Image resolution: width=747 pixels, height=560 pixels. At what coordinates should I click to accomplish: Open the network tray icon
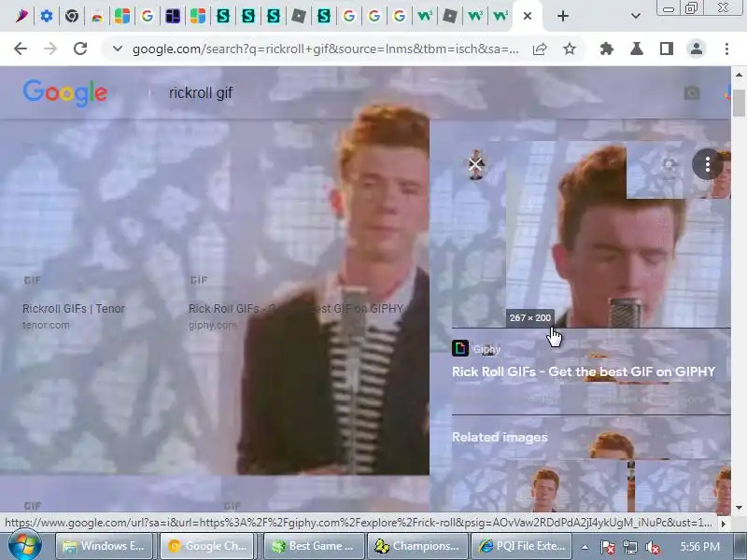tap(629, 547)
